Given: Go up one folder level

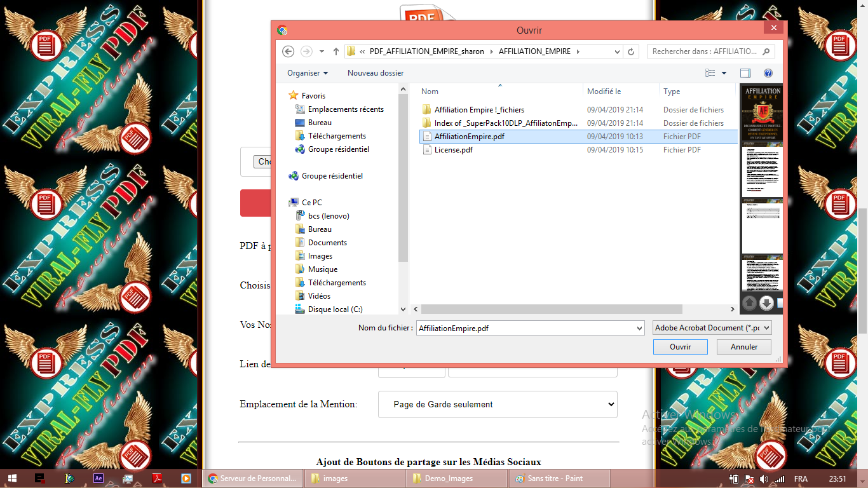Looking at the screenshot, I should click(336, 51).
